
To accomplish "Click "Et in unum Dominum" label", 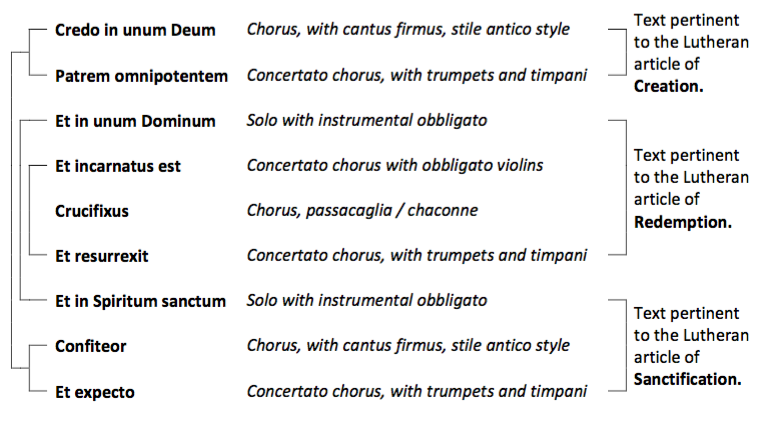I will tap(135, 121).
